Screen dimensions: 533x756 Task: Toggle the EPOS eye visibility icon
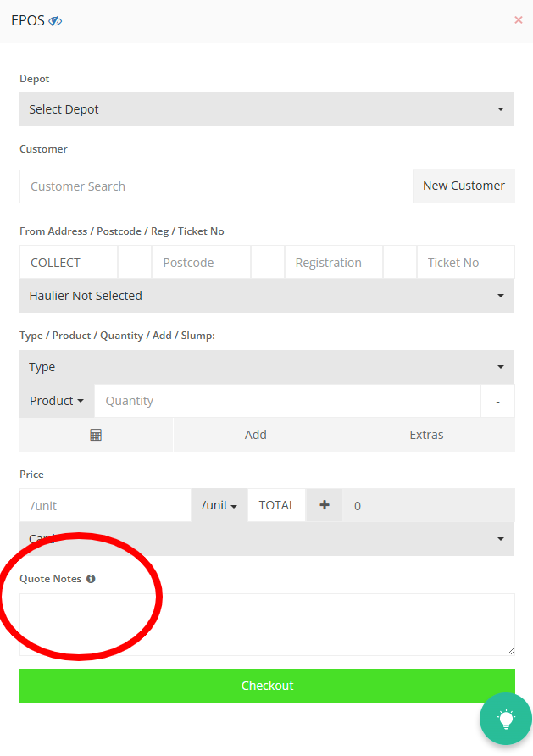click(56, 21)
